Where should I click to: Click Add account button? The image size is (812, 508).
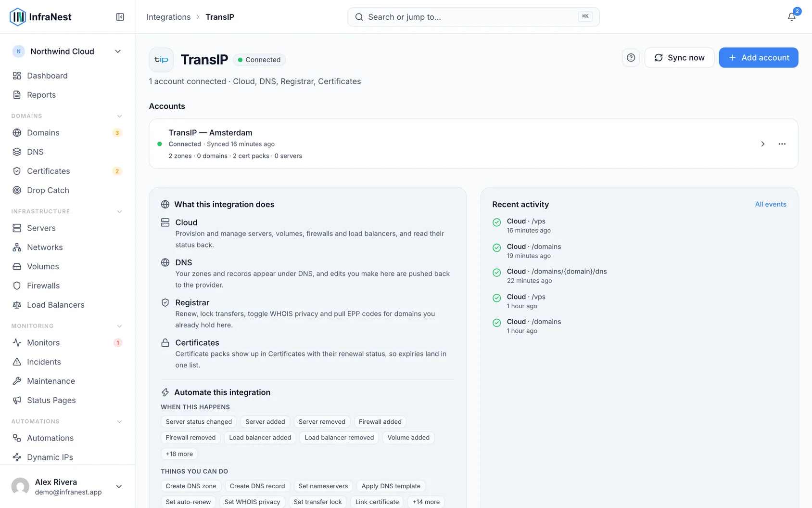point(759,58)
